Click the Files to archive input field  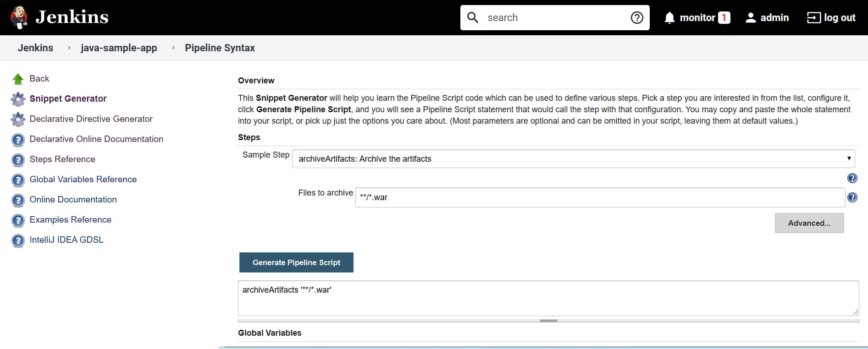point(600,197)
